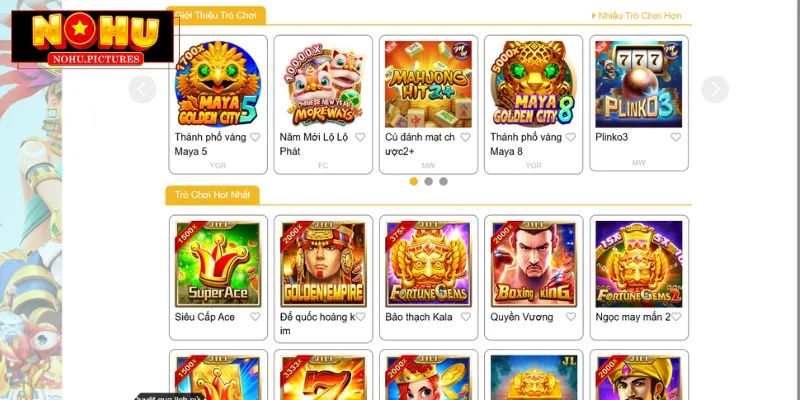
Task: Launch Chinese New Year Moreways game
Action: point(323,84)
